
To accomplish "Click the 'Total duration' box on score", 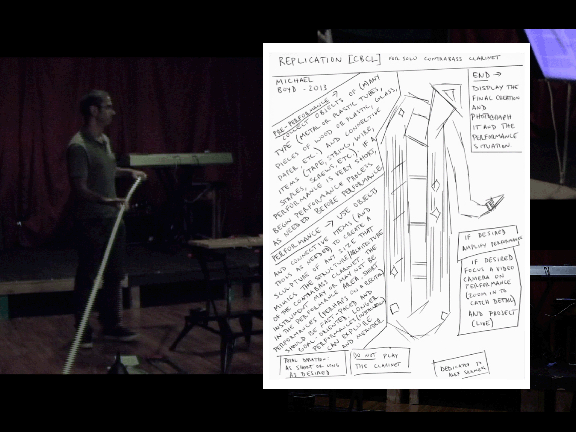I will click(x=313, y=365).
